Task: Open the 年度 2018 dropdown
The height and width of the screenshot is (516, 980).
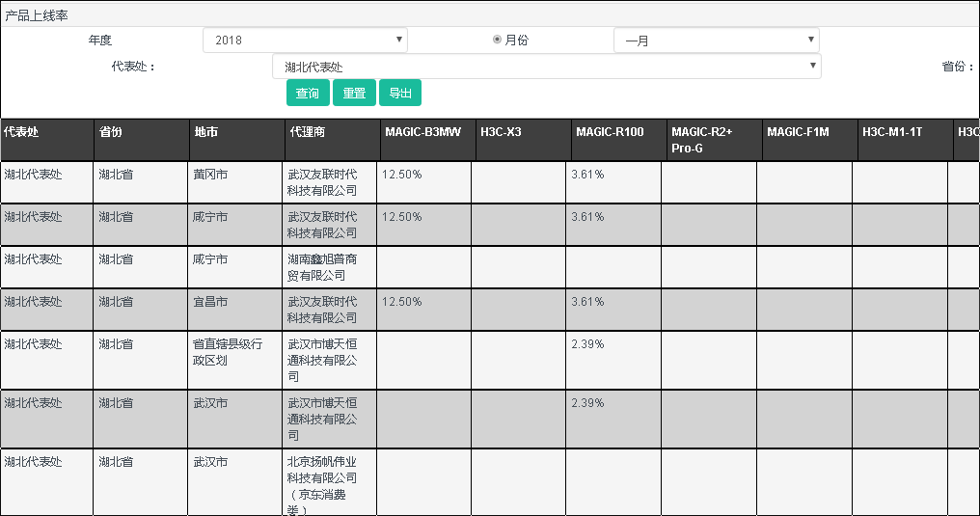Action: 305,40
